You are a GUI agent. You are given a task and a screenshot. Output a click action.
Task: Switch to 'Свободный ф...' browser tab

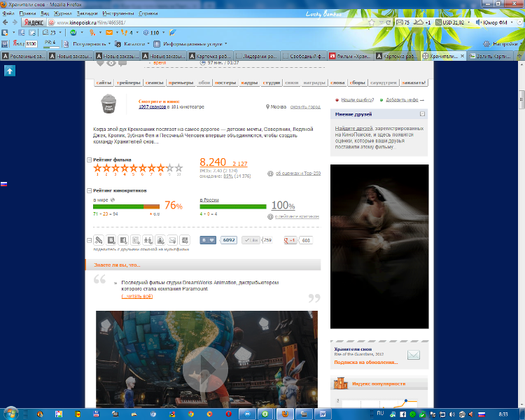pos(304,56)
